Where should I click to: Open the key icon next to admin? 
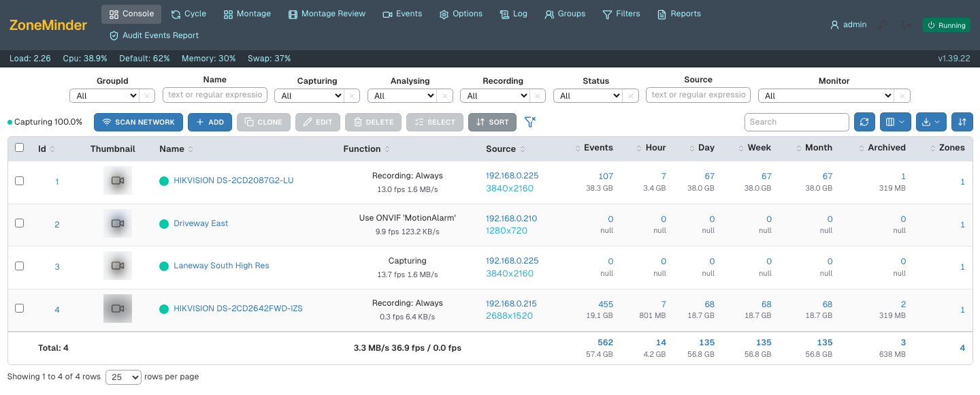tap(882, 25)
